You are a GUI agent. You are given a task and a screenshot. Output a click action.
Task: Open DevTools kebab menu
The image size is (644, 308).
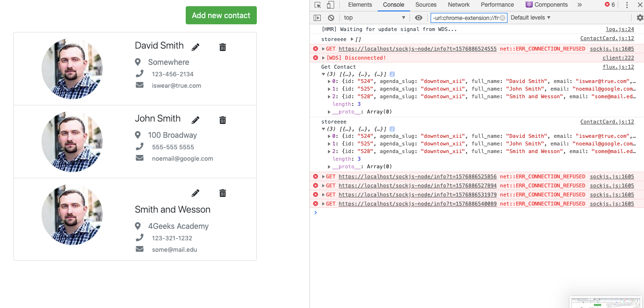[627, 5]
